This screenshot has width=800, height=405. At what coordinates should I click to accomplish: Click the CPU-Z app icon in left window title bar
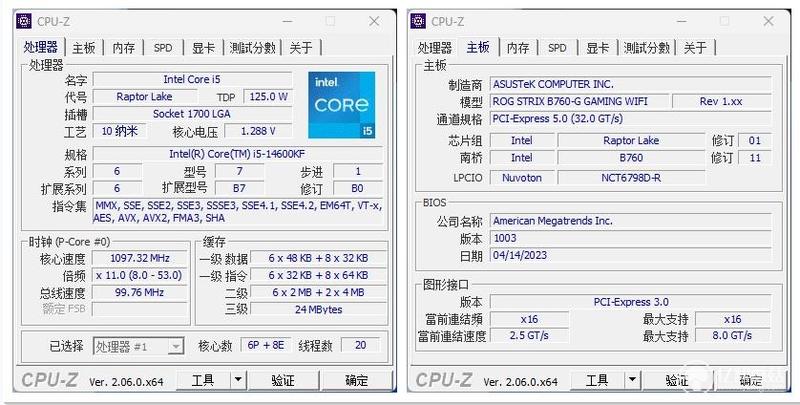pyautogui.click(x=24, y=21)
